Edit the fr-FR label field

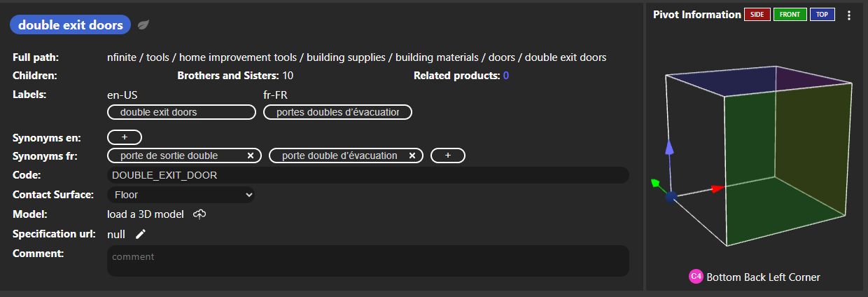click(x=337, y=112)
